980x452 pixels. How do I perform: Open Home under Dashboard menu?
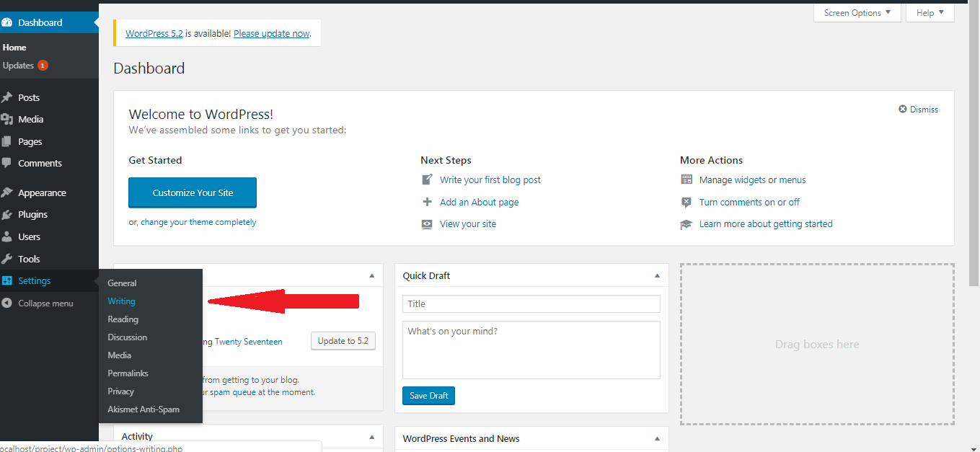pyautogui.click(x=14, y=48)
